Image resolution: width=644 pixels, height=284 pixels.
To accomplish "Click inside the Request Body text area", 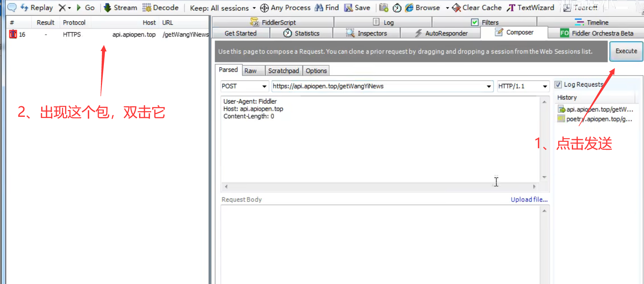I will (381, 244).
